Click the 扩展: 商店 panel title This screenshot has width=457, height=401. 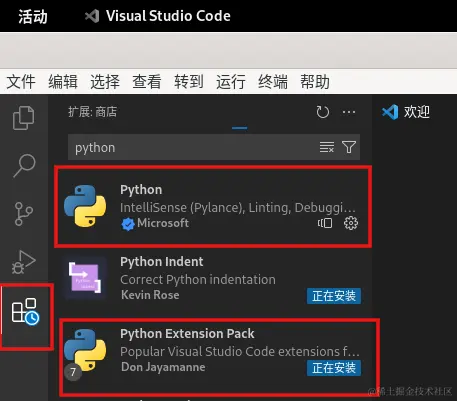point(93,112)
